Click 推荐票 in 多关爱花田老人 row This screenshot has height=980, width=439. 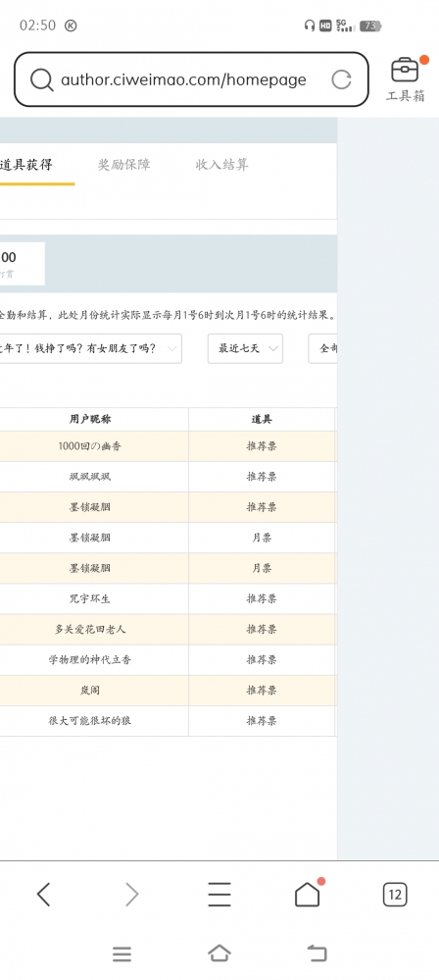click(x=262, y=630)
